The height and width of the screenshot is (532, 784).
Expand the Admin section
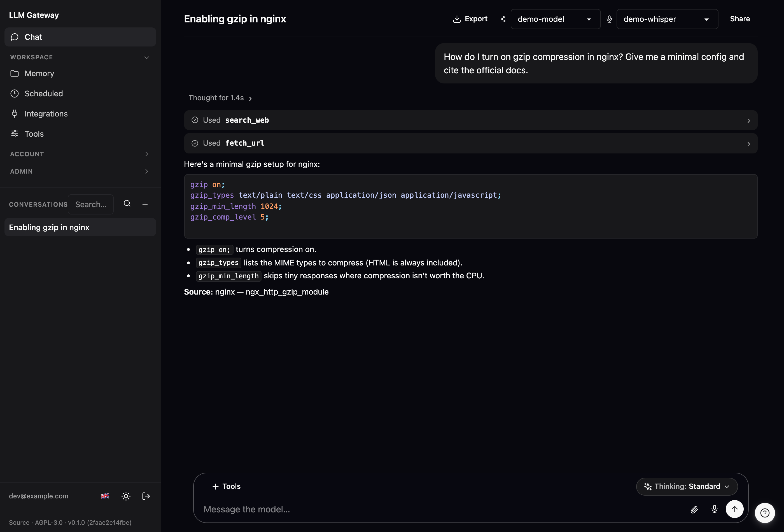point(80,171)
